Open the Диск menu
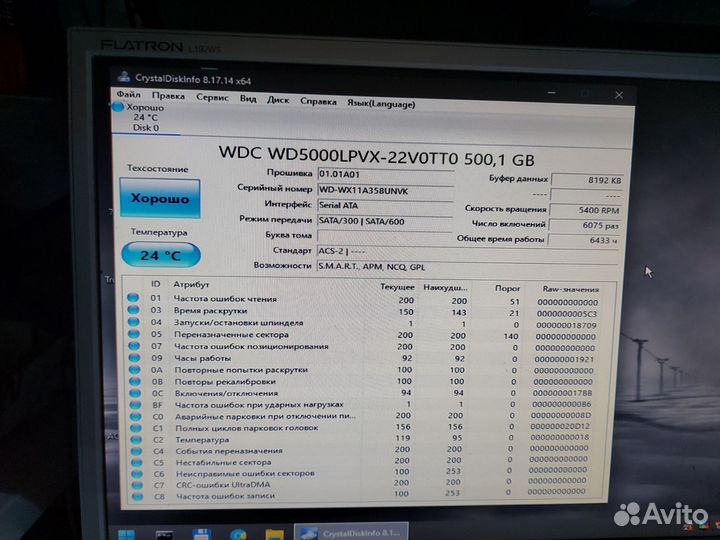720x540 pixels. pyautogui.click(x=278, y=100)
